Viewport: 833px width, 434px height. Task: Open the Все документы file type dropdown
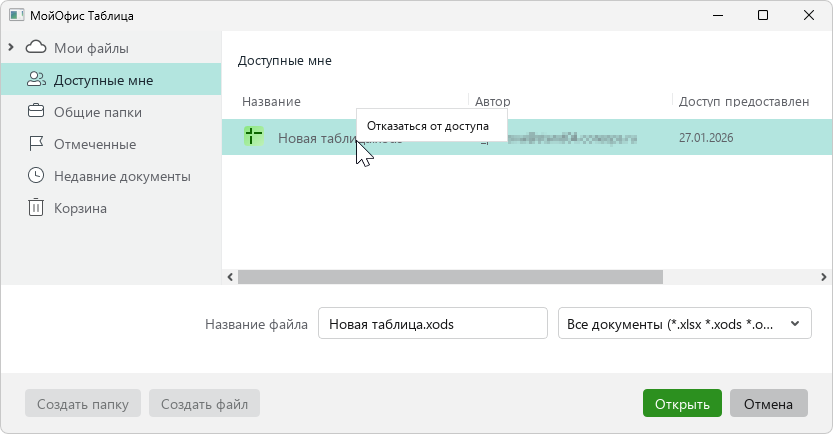[684, 323]
